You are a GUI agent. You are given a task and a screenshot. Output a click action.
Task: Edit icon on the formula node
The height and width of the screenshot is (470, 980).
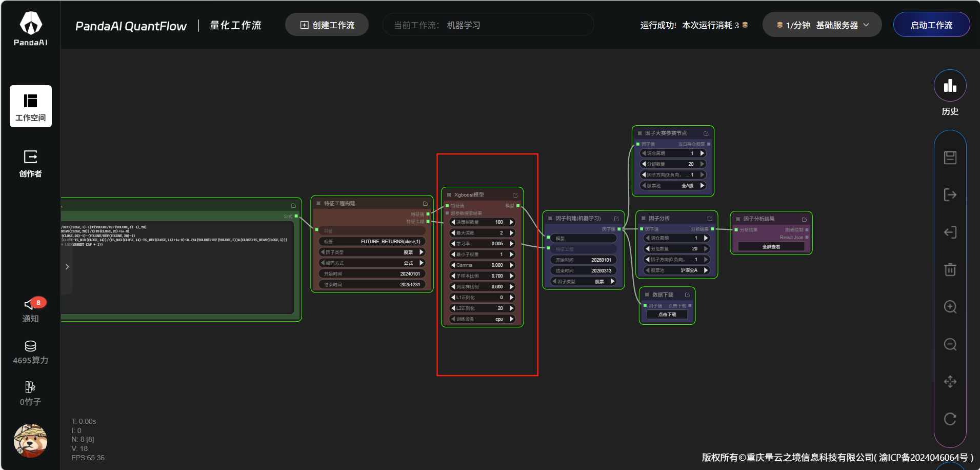(293, 205)
